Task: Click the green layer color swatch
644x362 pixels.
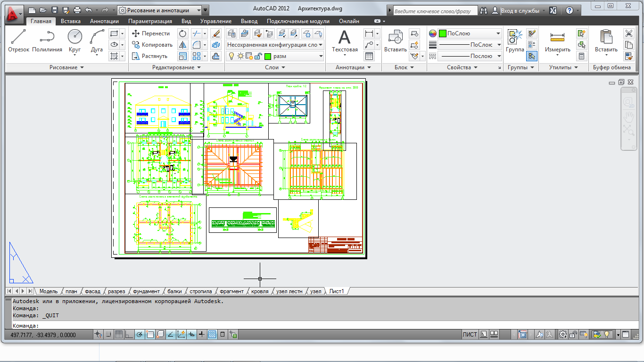Action: coord(268,56)
